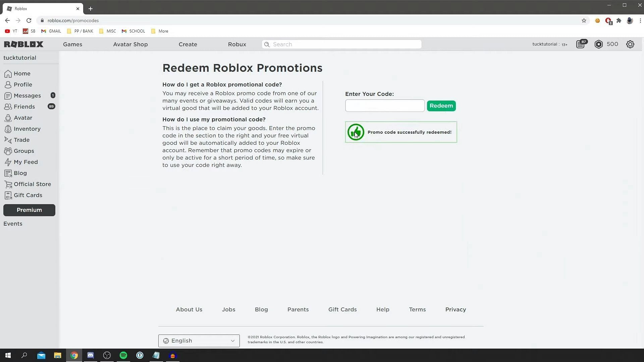Image resolution: width=644 pixels, height=362 pixels.
Task: Click the Games menu tab in top nav
Action: pyautogui.click(x=72, y=44)
